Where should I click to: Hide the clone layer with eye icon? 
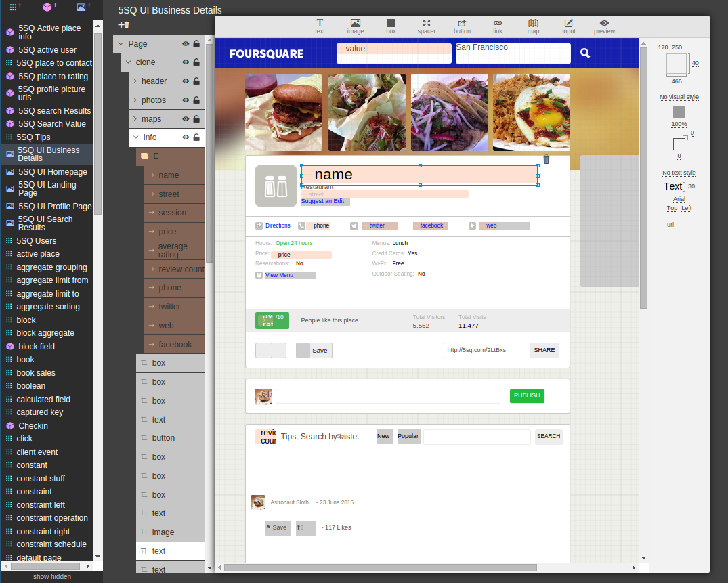pyautogui.click(x=186, y=62)
